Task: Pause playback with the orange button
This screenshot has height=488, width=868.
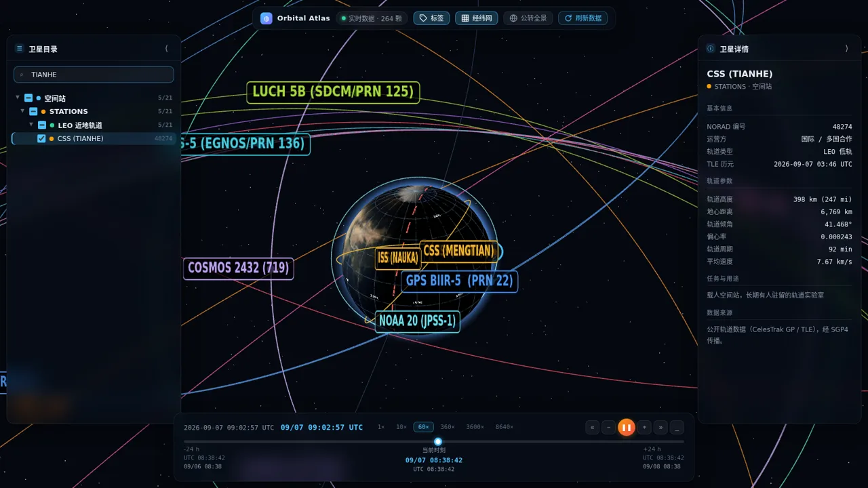Action: pos(627,427)
